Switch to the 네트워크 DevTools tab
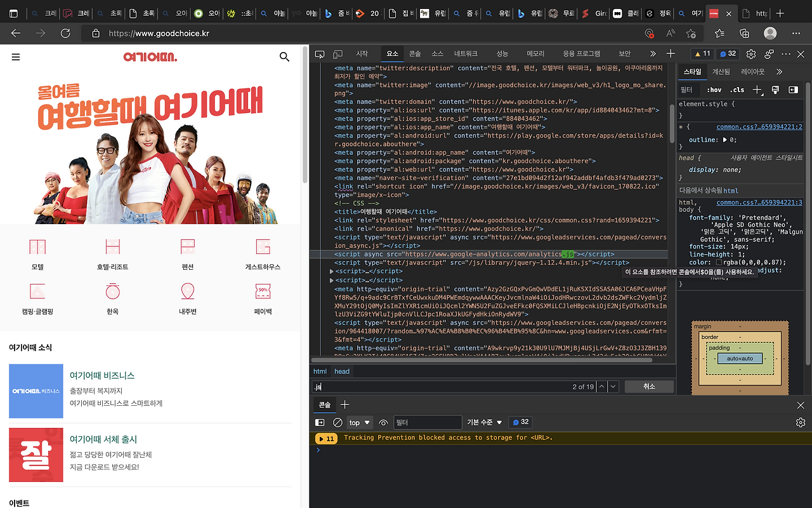This screenshot has width=812, height=508. [x=468, y=53]
